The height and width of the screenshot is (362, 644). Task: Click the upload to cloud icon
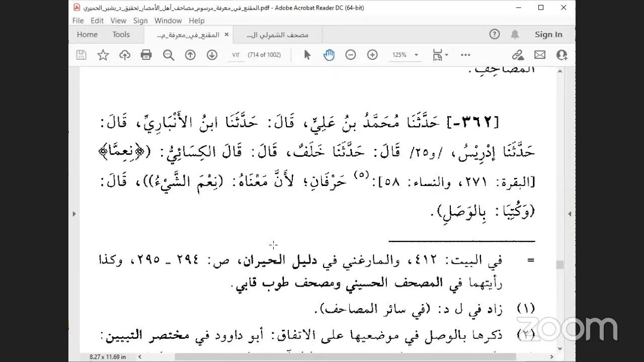pyautogui.click(x=125, y=55)
